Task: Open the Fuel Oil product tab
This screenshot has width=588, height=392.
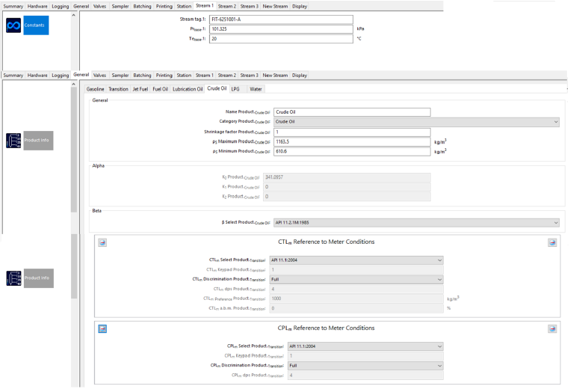Action: tap(160, 89)
